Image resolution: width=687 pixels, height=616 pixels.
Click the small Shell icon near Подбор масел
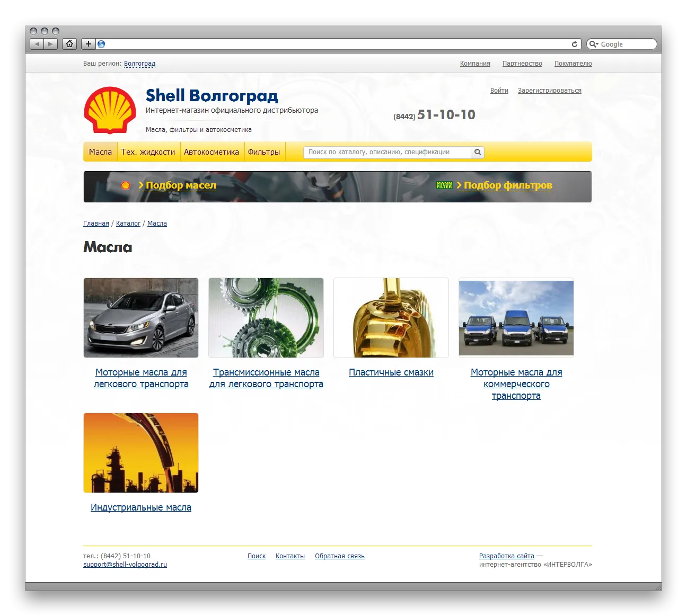[x=126, y=185]
